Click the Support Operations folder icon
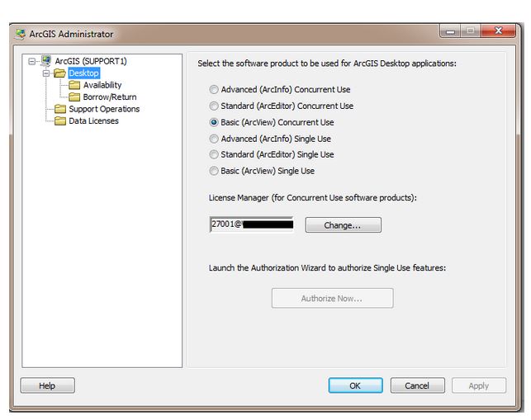 [60, 109]
